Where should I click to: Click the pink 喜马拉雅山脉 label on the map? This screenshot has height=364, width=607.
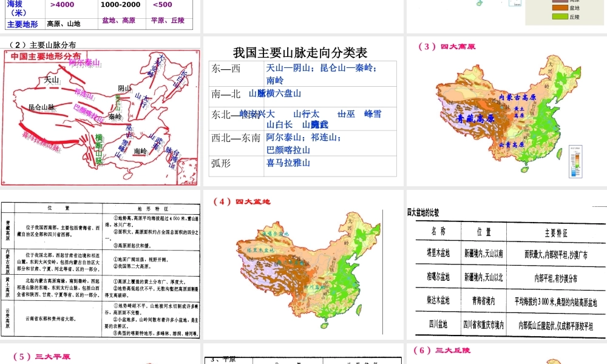pos(41,141)
